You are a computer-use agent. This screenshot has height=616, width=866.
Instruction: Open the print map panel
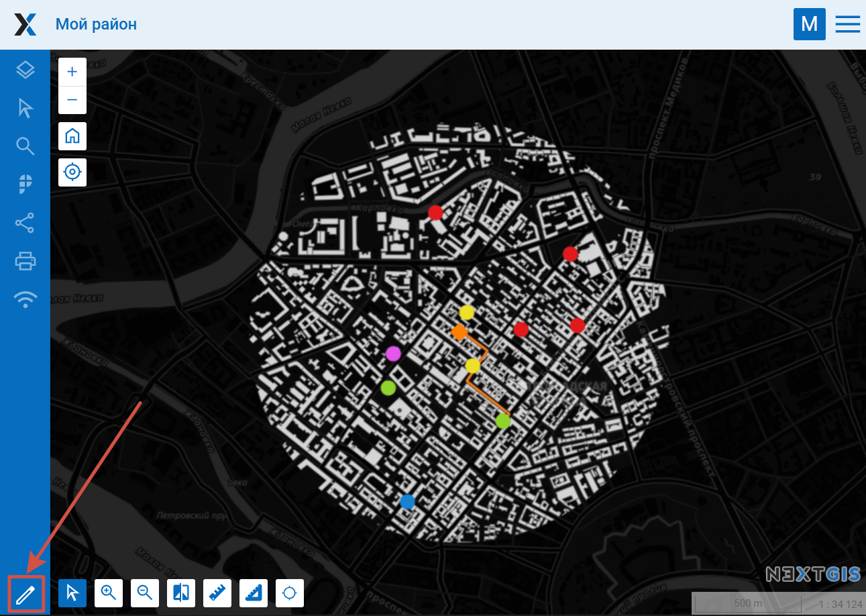(25, 260)
